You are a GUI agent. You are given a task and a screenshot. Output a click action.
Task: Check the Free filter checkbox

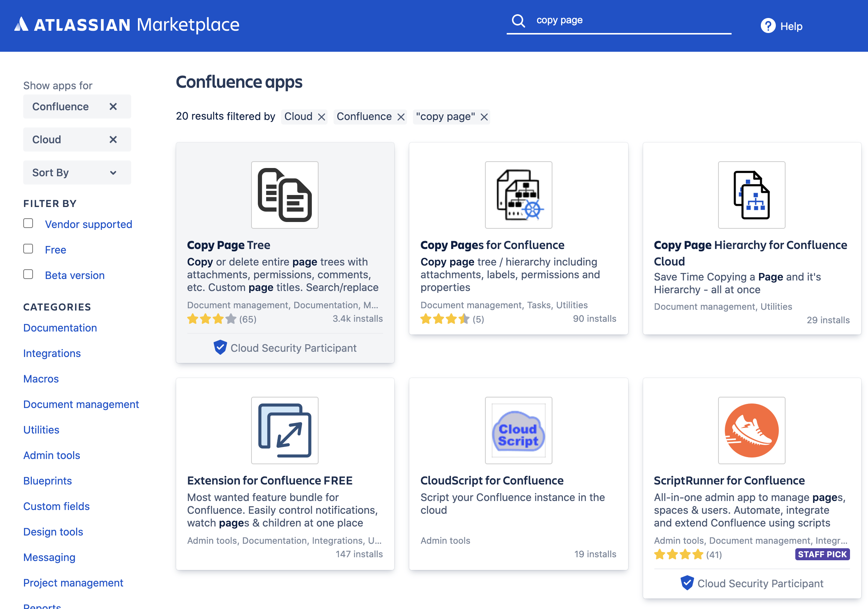click(x=28, y=249)
